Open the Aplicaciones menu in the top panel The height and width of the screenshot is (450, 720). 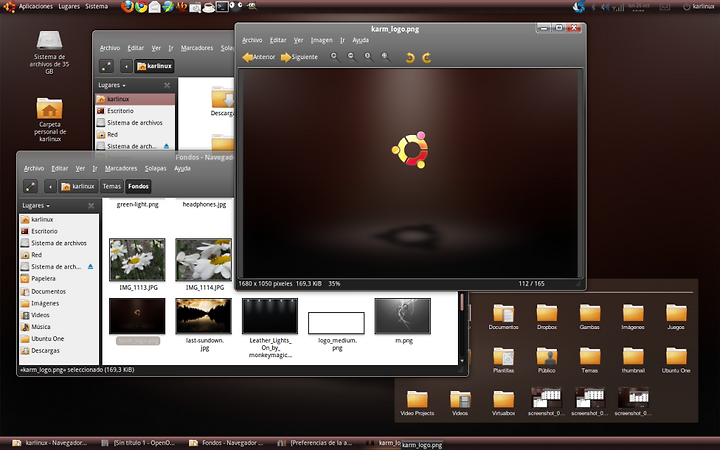point(36,6)
